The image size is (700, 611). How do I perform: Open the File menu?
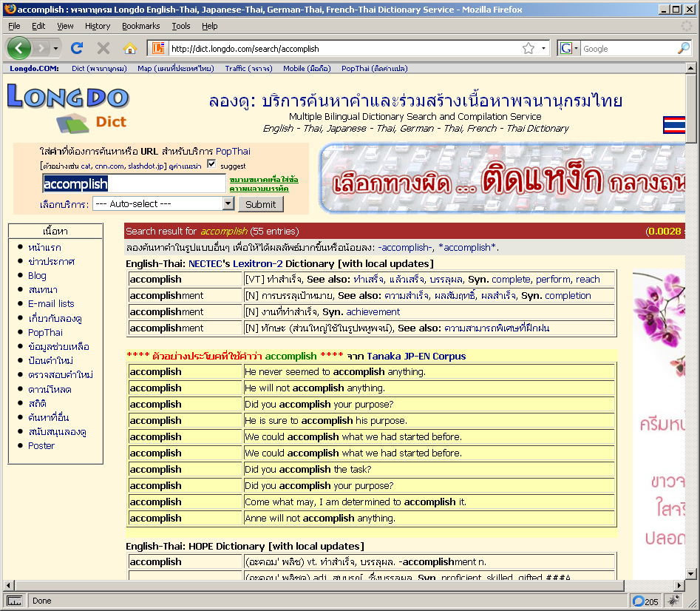point(14,26)
